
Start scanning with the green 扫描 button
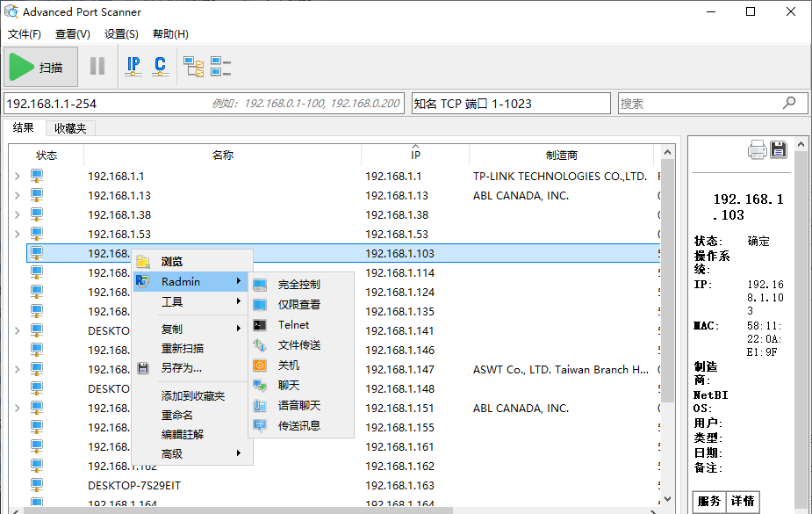point(41,67)
